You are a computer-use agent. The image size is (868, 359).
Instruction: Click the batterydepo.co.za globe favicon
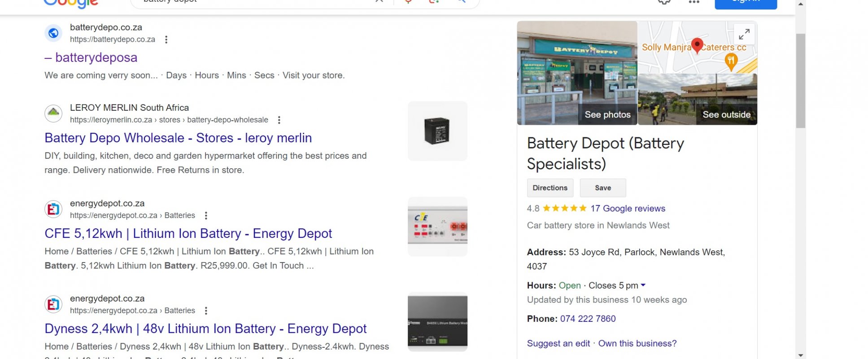click(53, 33)
